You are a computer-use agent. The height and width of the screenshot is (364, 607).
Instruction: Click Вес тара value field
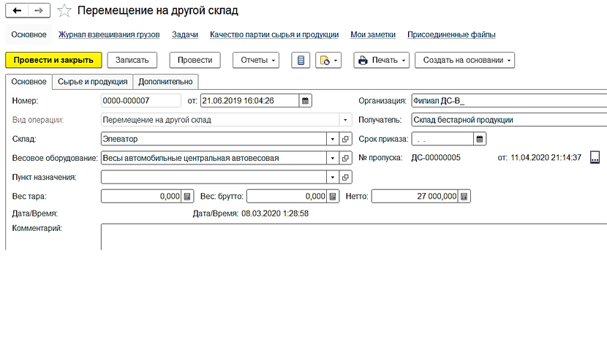(141, 196)
